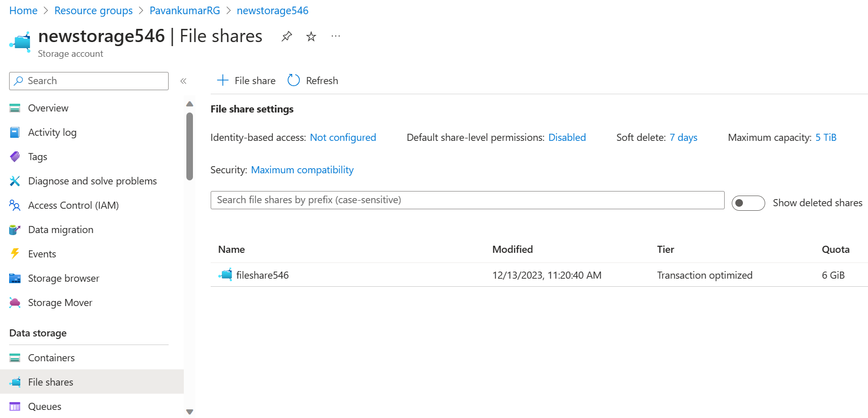
Task: Focus the sidebar Search field
Action: point(89,81)
